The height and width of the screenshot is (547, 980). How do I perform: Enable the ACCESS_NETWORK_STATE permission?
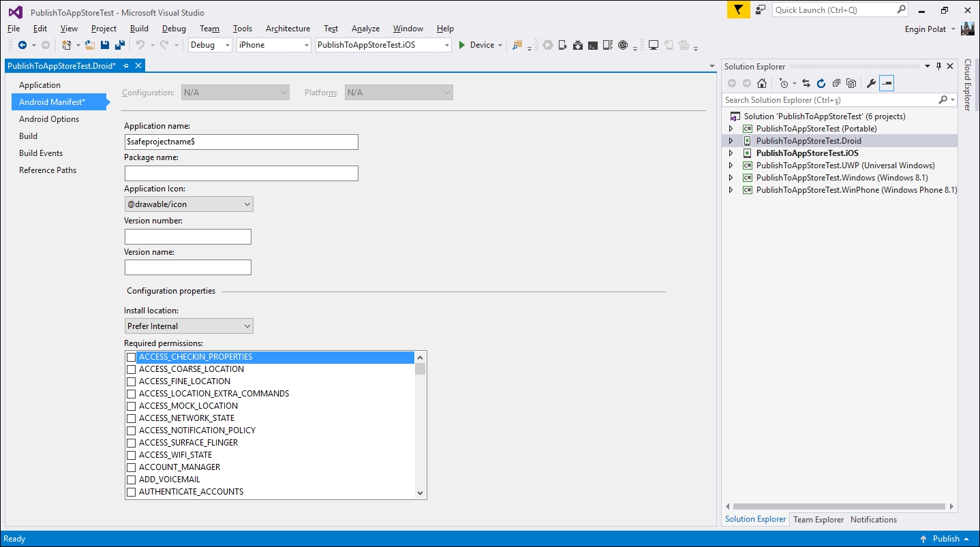pyautogui.click(x=131, y=418)
